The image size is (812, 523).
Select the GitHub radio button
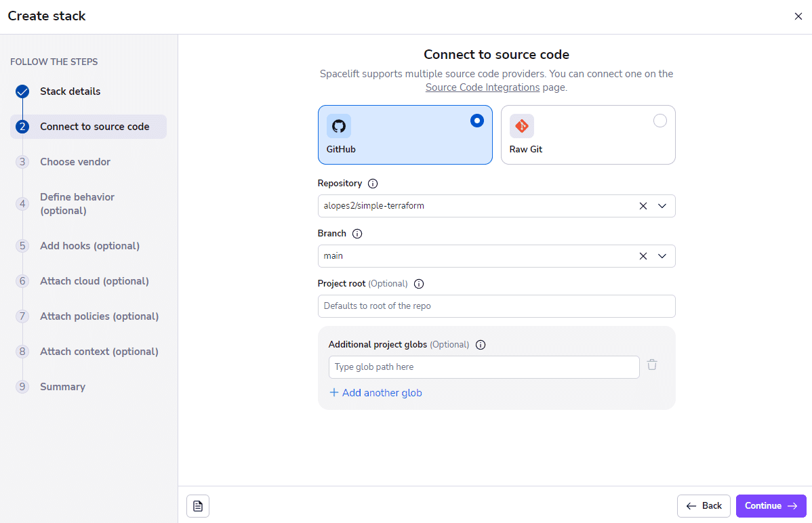coord(477,121)
